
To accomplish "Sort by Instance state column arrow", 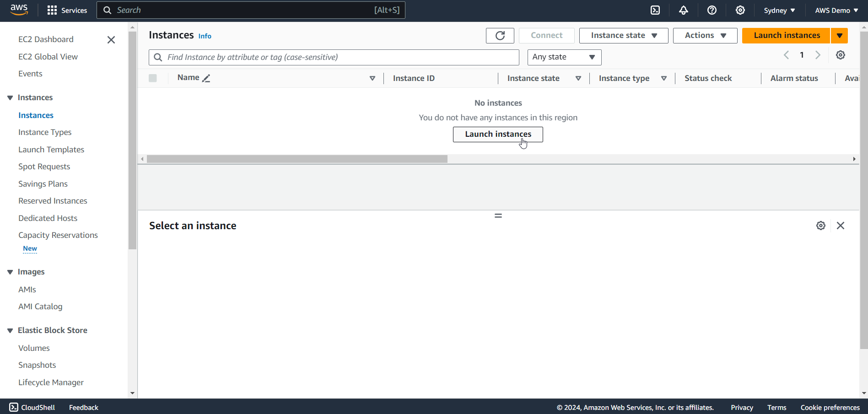I will point(578,78).
